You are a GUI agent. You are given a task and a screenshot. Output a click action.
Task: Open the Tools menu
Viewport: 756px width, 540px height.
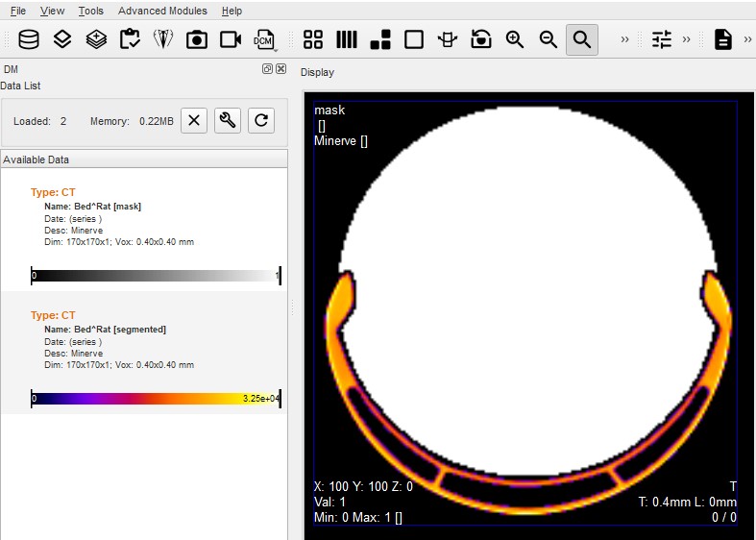(91, 11)
